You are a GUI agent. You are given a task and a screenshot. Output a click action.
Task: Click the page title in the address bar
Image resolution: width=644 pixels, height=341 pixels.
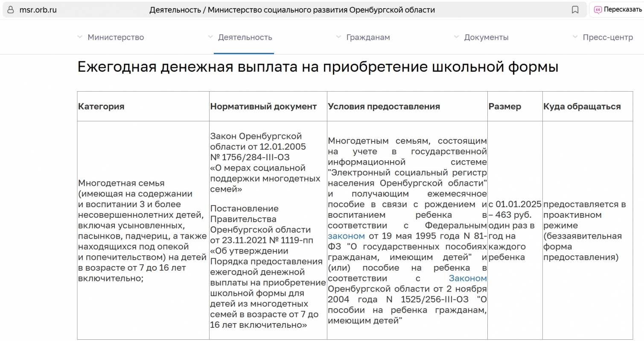click(x=292, y=10)
